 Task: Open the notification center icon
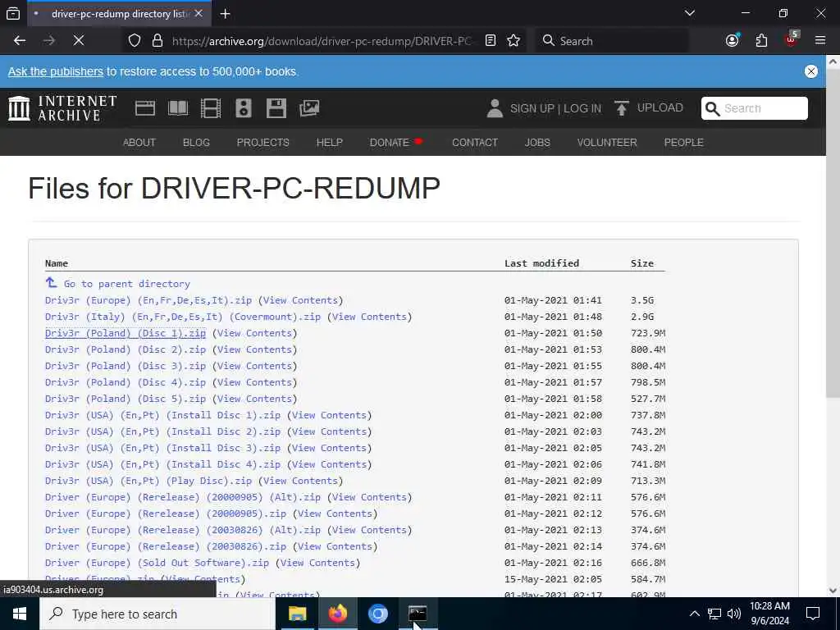click(813, 614)
